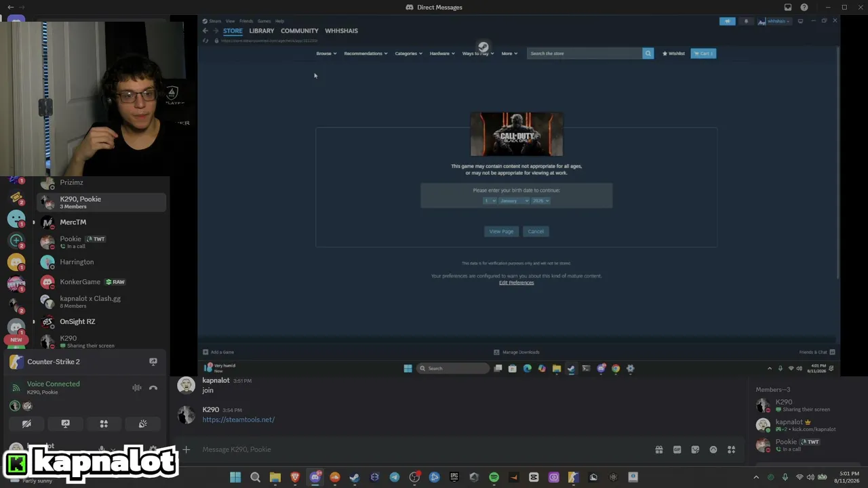Image resolution: width=868 pixels, height=488 pixels.
Task: Cancel the age verification prompt
Action: [536, 231]
